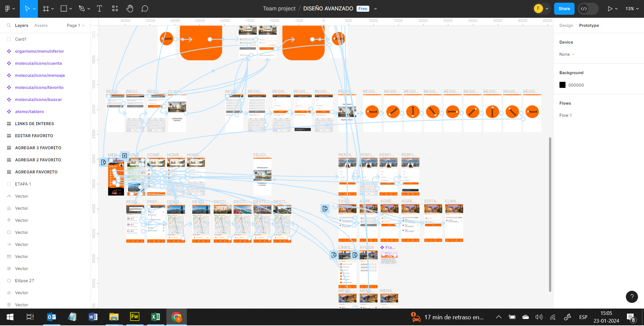Open the Device None dropdown
644x326 pixels.
[567, 54]
